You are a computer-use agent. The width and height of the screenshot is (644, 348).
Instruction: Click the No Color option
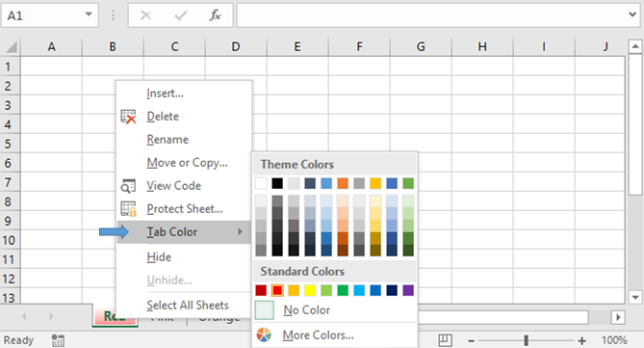click(x=306, y=310)
